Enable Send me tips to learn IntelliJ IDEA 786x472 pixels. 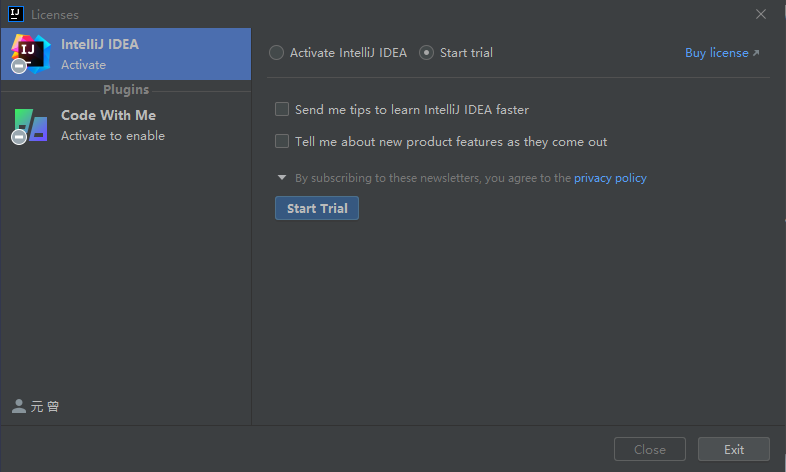(282, 109)
